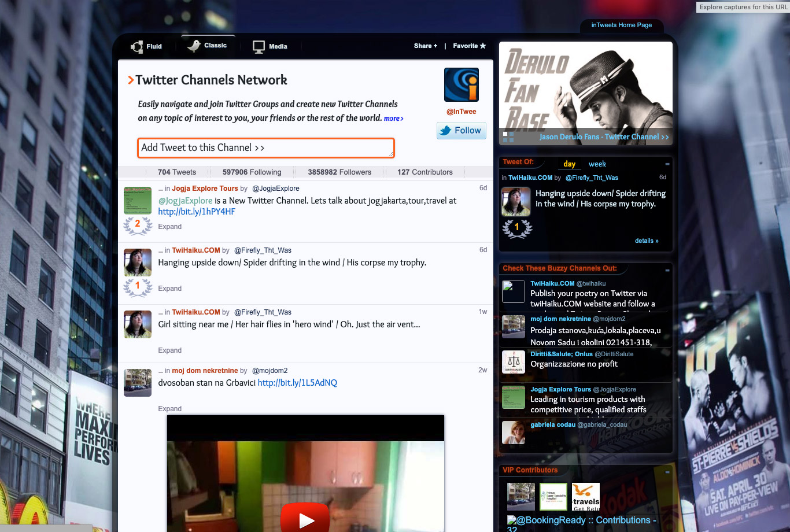Click Favorite star in top bar
Viewport: 790px width, 532px height.
click(470, 46)
